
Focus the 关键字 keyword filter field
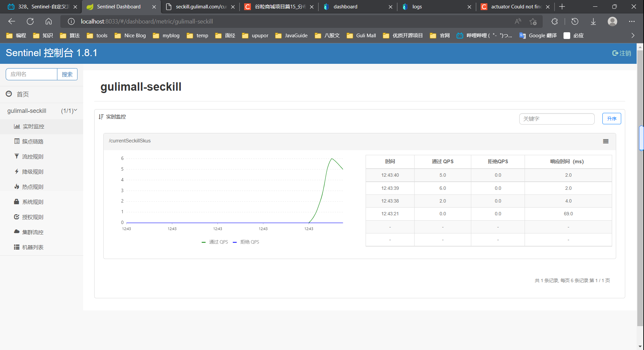(557, 119)
